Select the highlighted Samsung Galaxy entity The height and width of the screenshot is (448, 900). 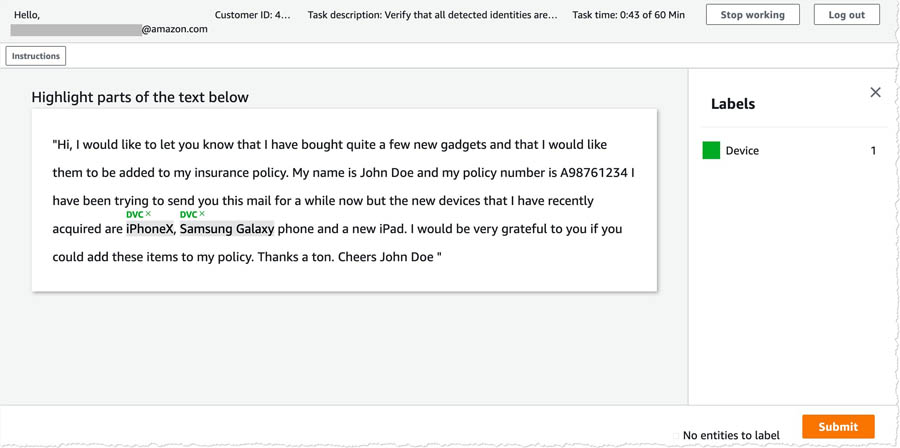[227, 229]
